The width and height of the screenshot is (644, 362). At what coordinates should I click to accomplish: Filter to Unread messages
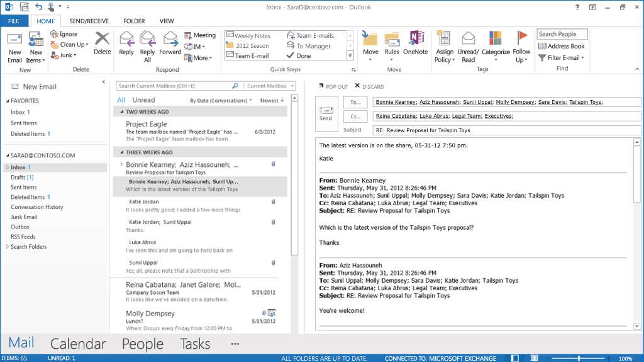point(144,100)
